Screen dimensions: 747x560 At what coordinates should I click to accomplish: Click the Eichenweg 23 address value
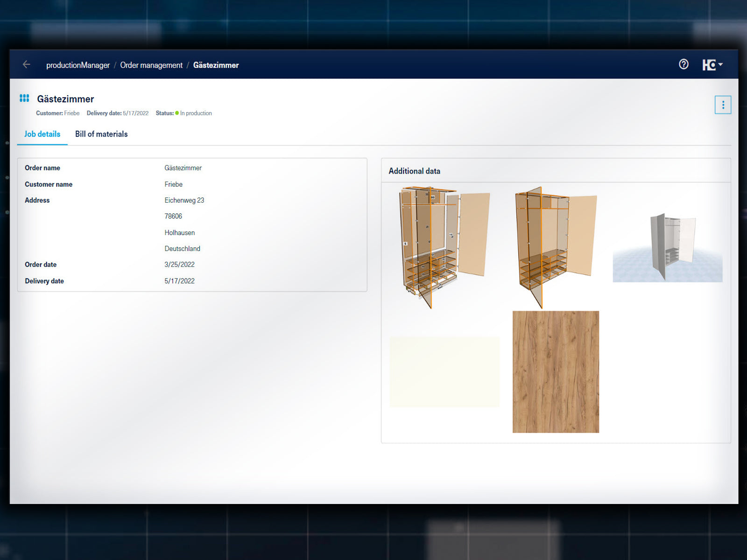pos(184,201)
